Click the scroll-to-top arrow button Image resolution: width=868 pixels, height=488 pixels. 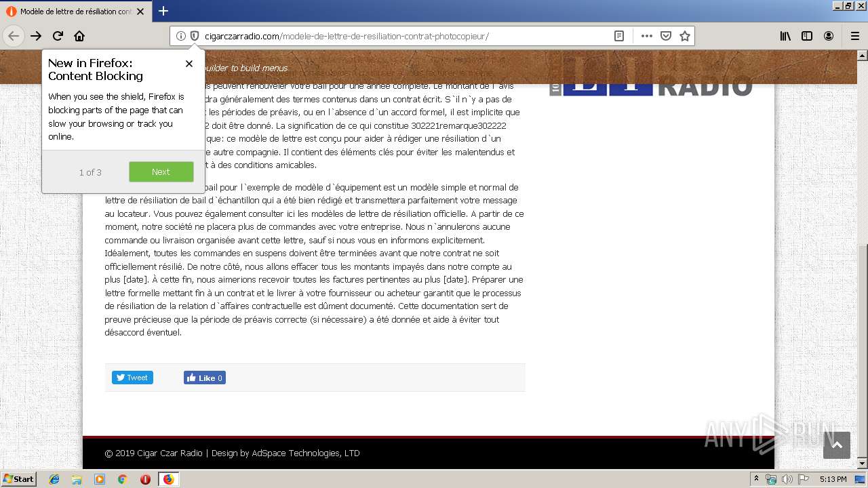[x=837, y=445]
